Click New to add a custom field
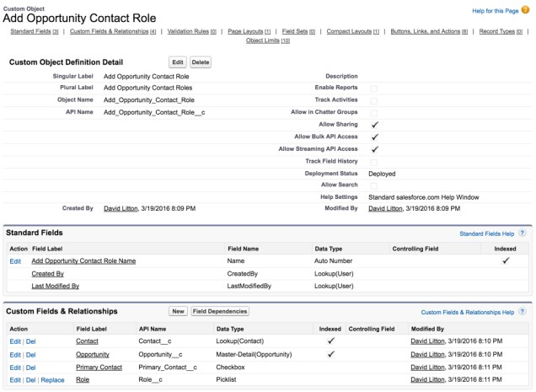This screenshot has height=392, width=536. click(178, 311)
